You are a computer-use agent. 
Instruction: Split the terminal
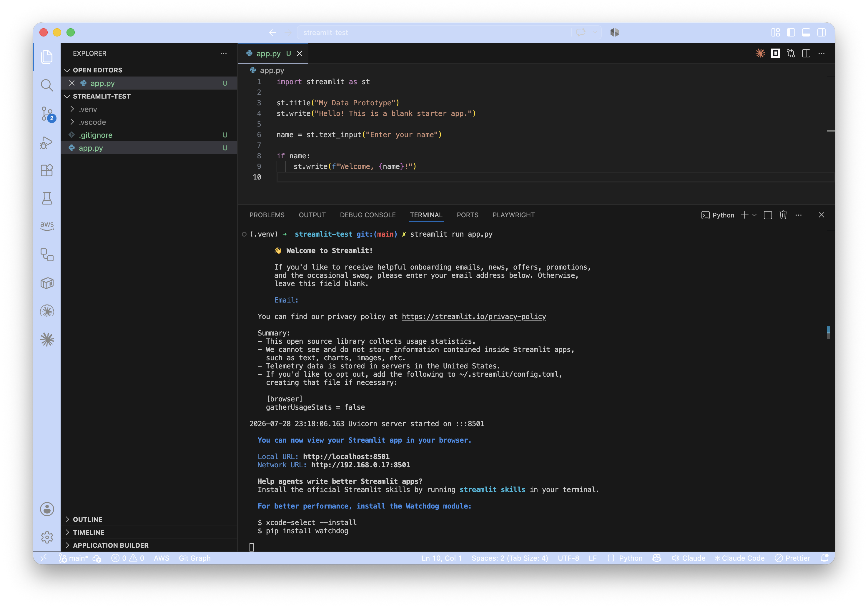tap(768, 215)
